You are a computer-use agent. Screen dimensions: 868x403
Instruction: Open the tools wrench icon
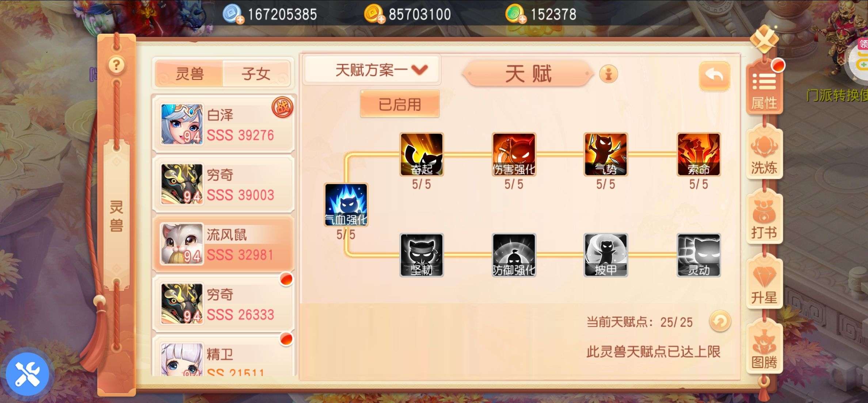click(27, 374)
